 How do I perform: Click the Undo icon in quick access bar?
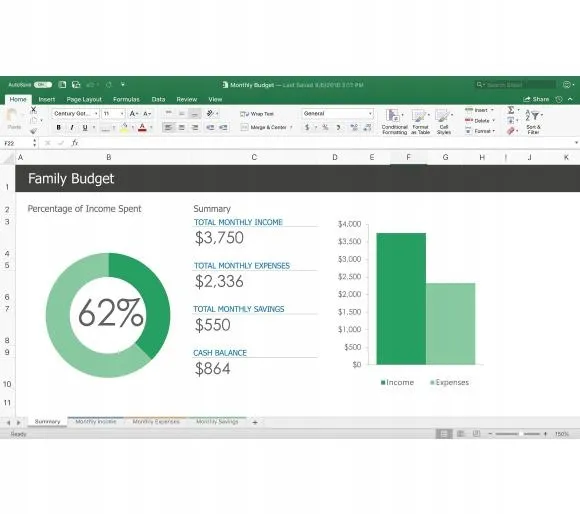click(90, 85)
